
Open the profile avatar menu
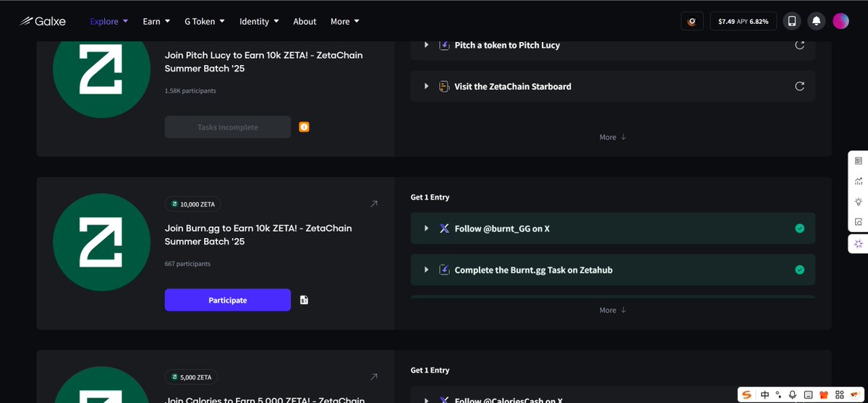click(841, 21)
